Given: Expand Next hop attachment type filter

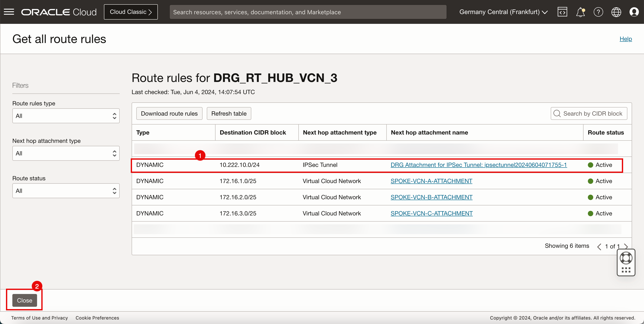Looking at the screenshot, I should pyautogui.click(x=66, y=153).
